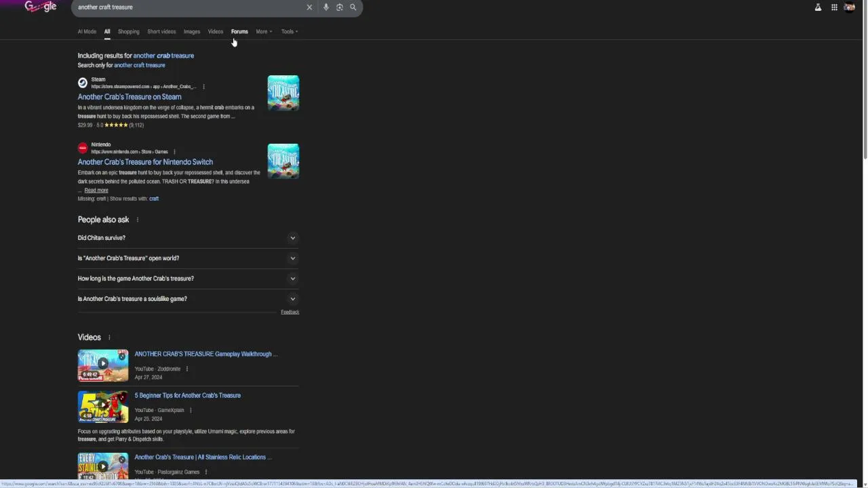Open more options for Steam result

point(203,87)
